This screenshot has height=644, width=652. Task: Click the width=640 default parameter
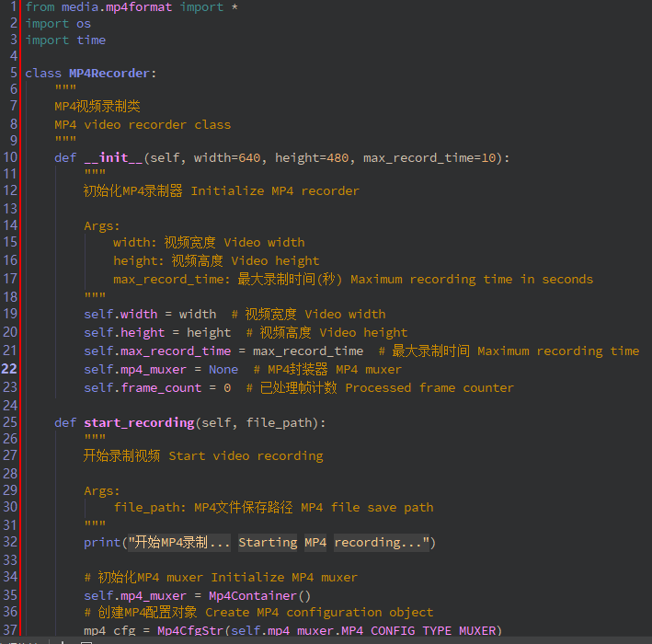click(226, 157)
